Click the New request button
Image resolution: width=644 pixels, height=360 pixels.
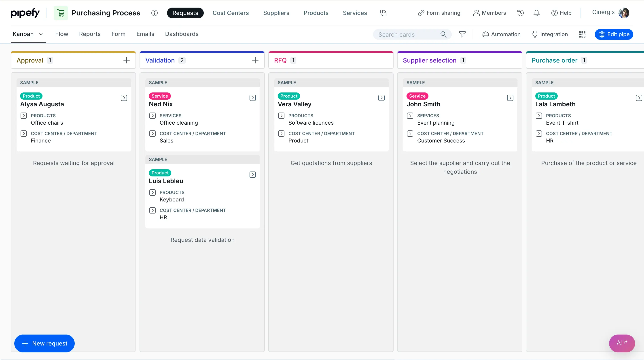click(x=44, y=343)
